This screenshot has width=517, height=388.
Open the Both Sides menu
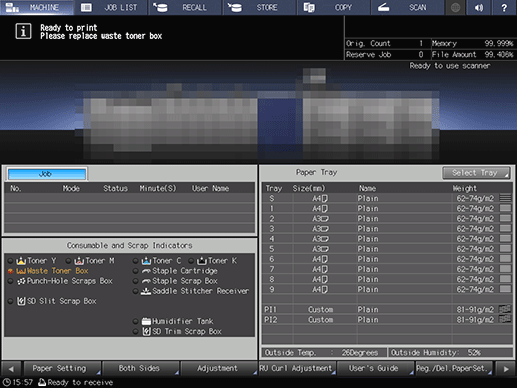coord(140,369)
